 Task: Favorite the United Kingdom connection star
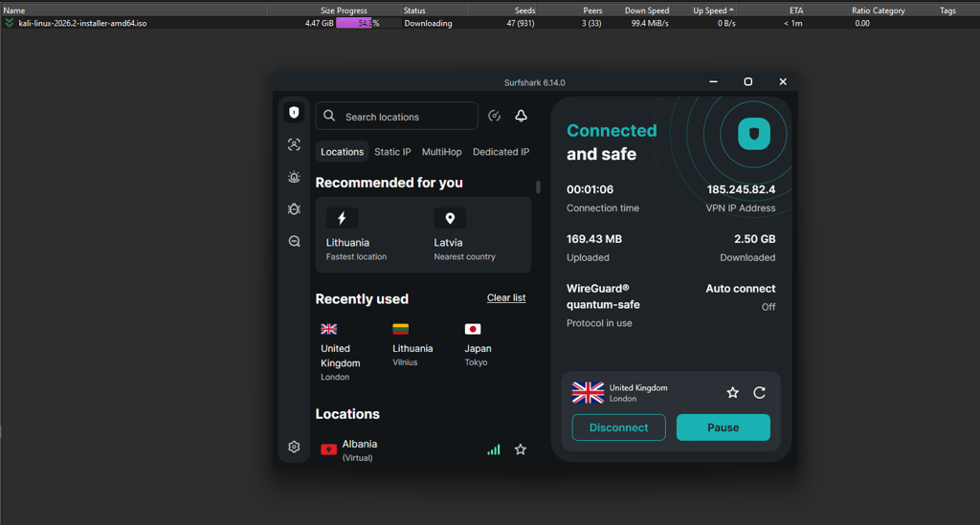(x=732, y=393)
